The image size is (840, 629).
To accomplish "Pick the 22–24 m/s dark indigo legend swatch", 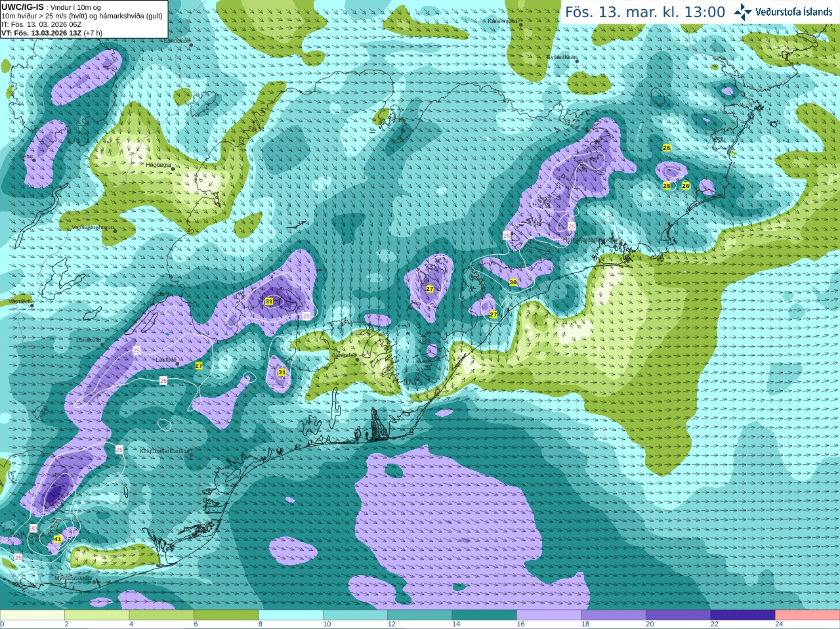I will 743,615.
